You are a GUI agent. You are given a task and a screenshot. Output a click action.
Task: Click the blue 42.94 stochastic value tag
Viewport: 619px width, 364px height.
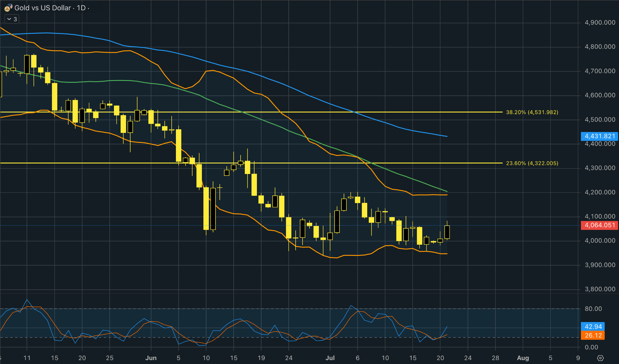593,327
